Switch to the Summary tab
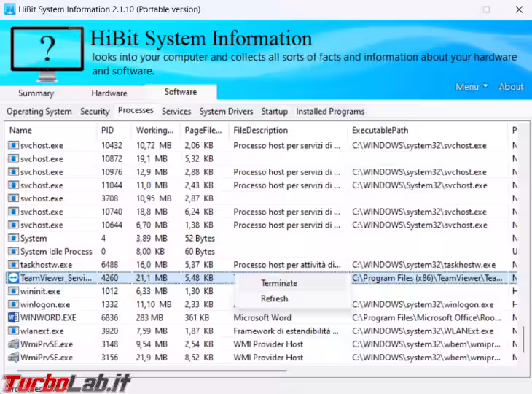Image resolution: width=532 pixels, height=394 pixels. click(36, 93)
